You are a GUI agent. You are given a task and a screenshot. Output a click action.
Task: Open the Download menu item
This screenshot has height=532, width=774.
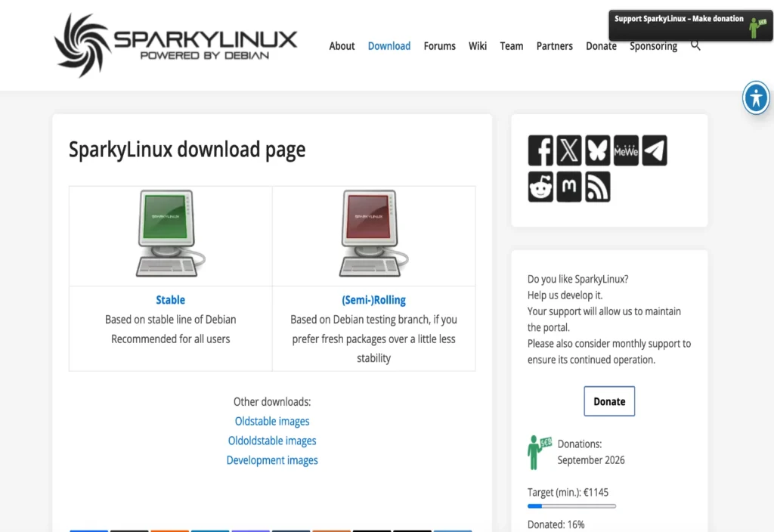pos(389,46)
